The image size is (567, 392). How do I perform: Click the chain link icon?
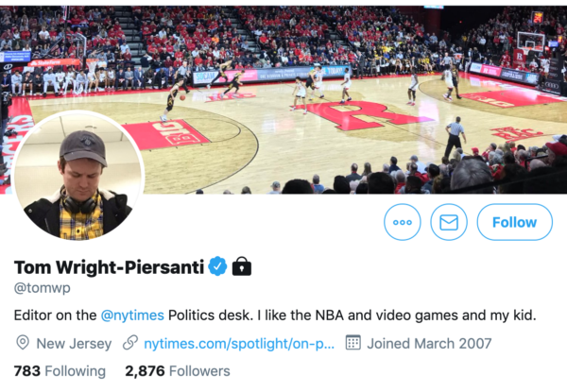pyautogui.click(x=130, y=344)
